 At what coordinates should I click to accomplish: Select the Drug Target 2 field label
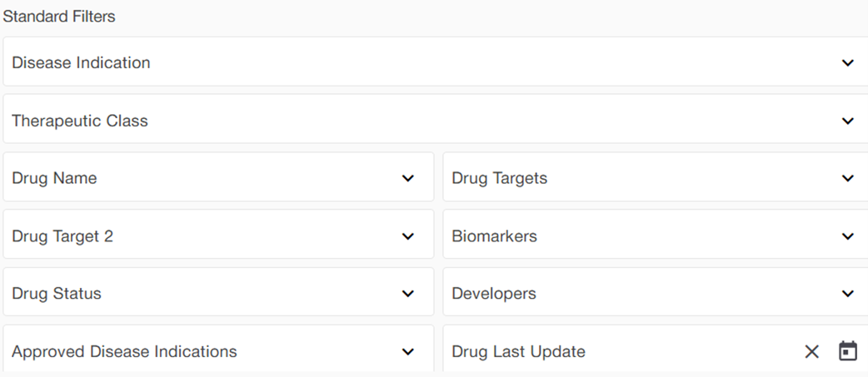[x=62, y=236]
